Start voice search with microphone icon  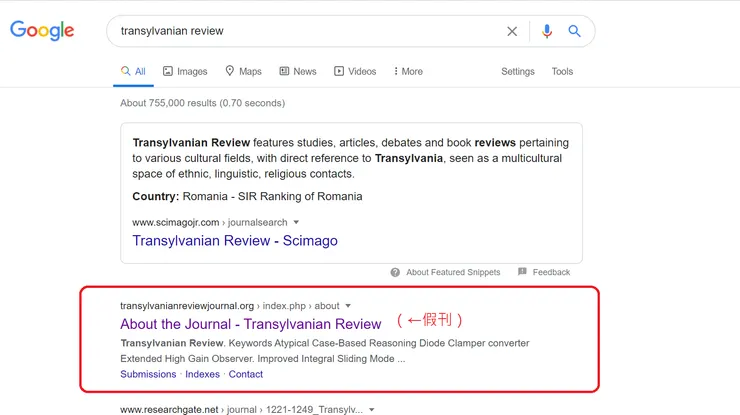547,31
